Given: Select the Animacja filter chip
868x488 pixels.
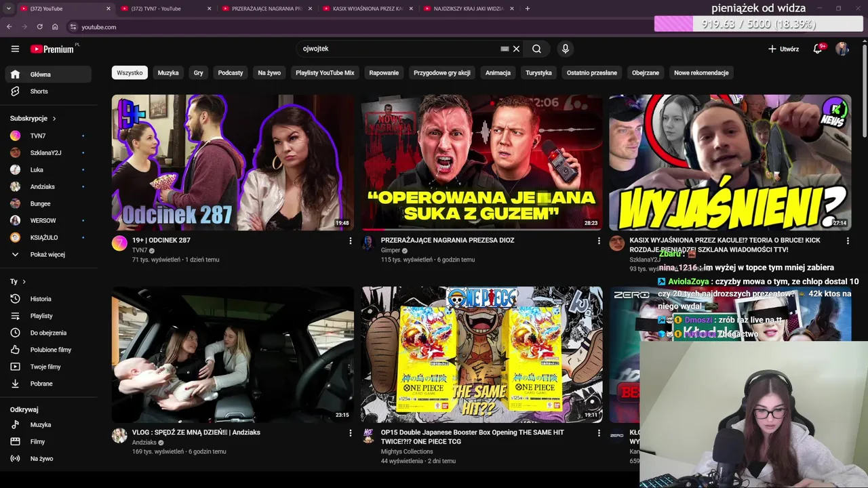Looking at the screenshot, I should [498, 73].
